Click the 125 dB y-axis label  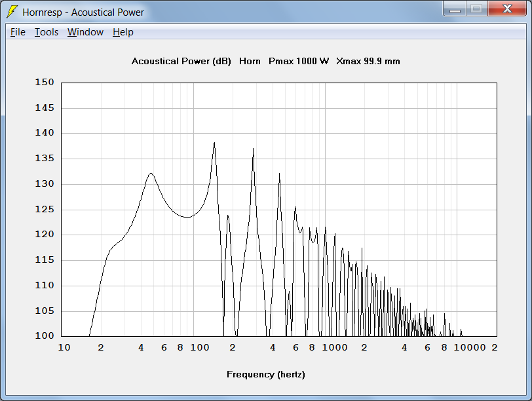pos(45,209)
